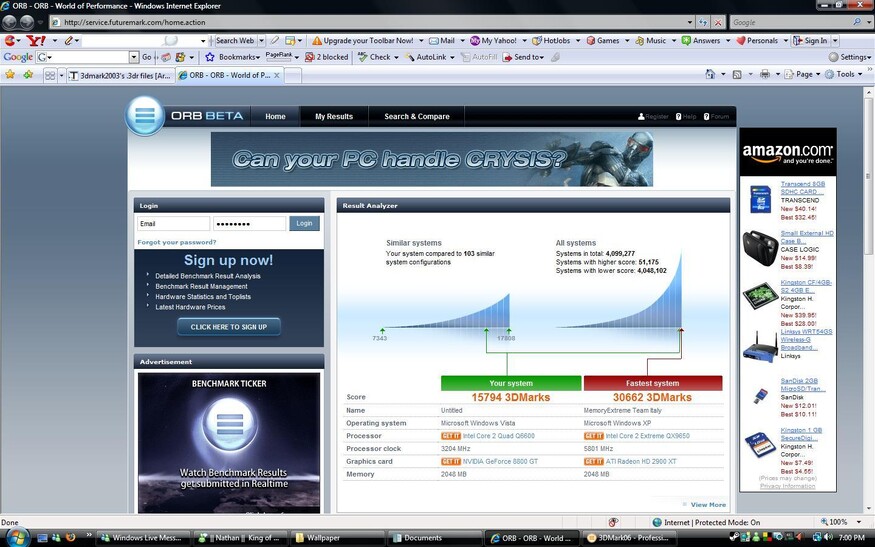Click the View More link
This screenshot has height=547, width=875.
click(708, 505)
